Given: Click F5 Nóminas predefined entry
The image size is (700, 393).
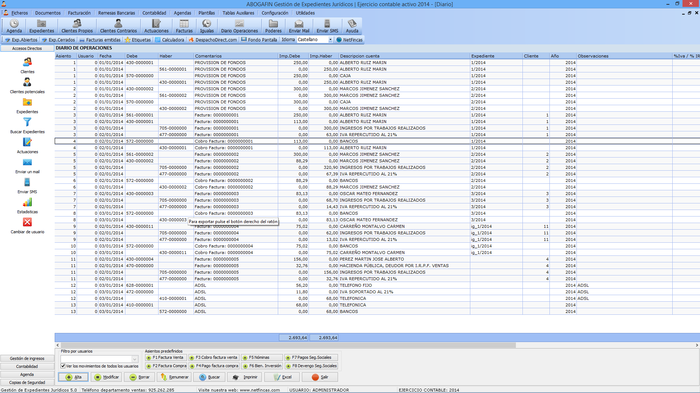Looking at the screenshot, I should [262, 358].
